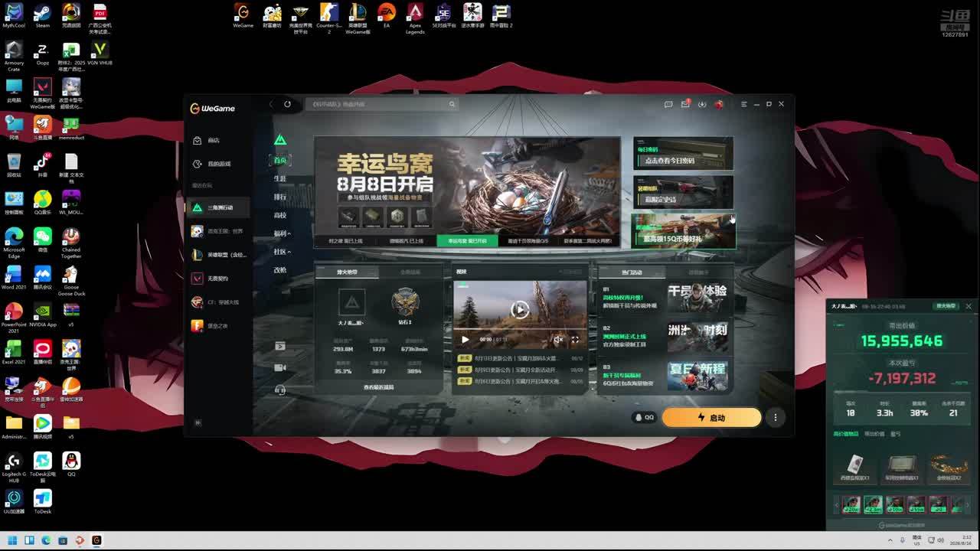Screen dimensions: 980x551
Task: Open the NVIDIA App desktop shortcut
Action: point(43,316)
